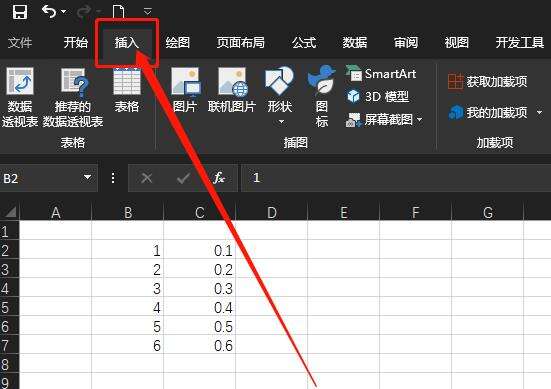
Task: Select column E header
Action: pyautogui.click(x=344, y=213)
